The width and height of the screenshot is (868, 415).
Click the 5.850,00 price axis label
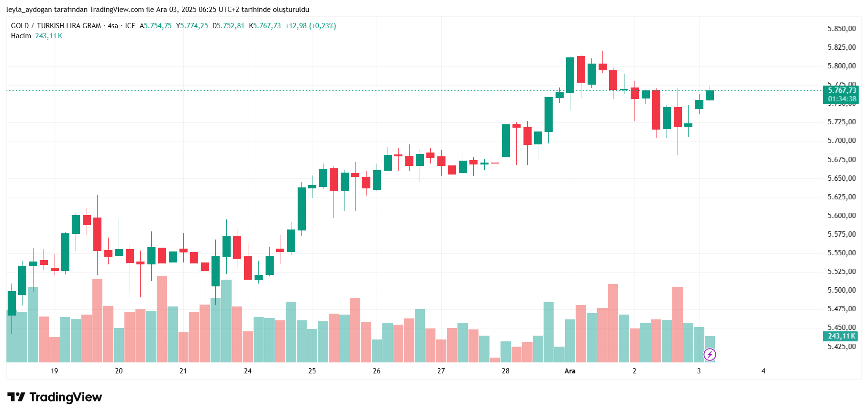(x=842, y=29)
